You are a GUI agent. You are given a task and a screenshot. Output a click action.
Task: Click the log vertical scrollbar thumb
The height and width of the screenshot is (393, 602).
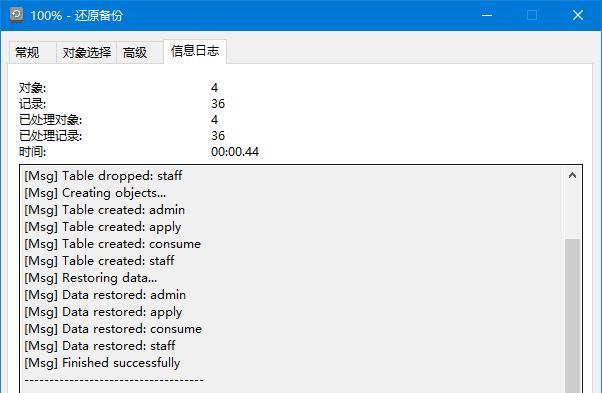[x=572, y=315]
